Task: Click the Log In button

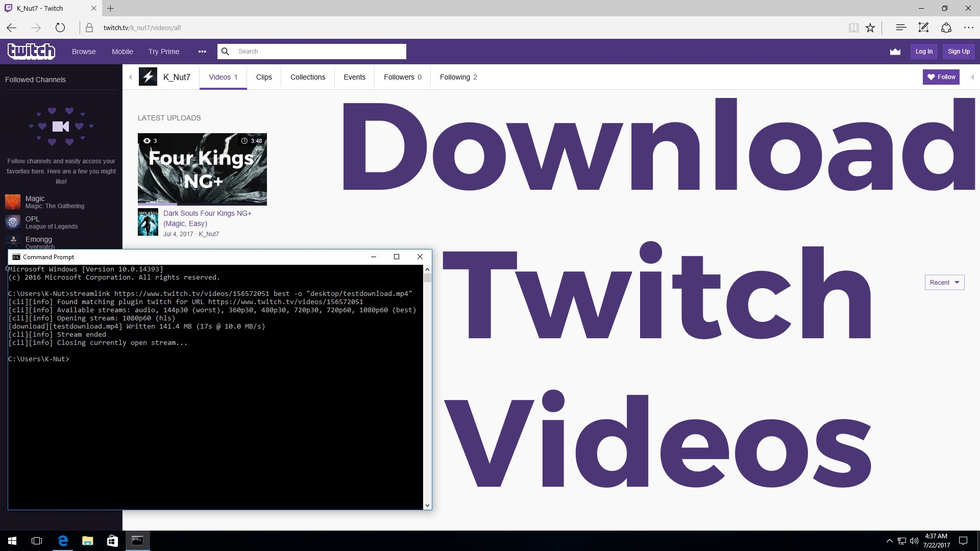Action: [924, 52]
